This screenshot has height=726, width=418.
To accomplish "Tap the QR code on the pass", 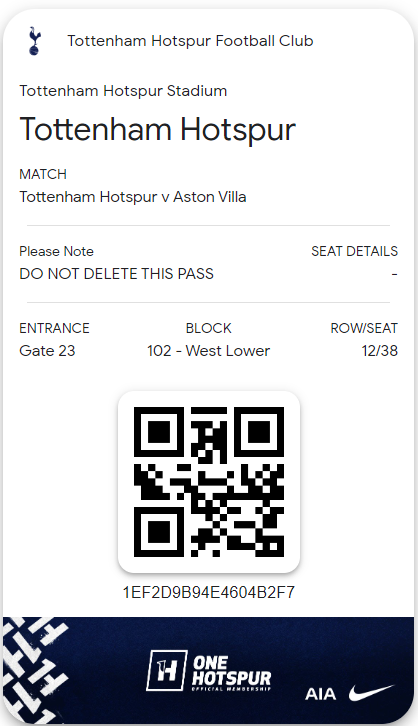I will pyautogui.click(x=209, y=482).
